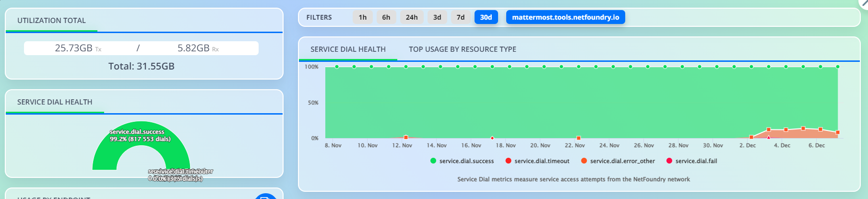The image size is (868, 199).
Task: Select the 6h time filter
Action: click(x=386, y=17)
